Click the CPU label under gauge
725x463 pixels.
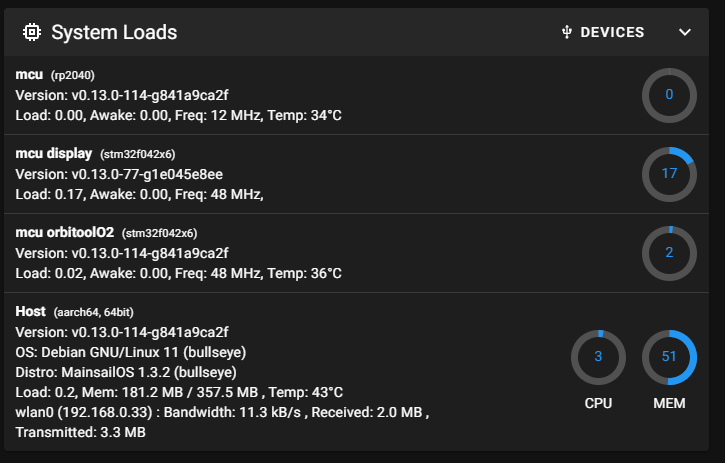click(x=598, y=403)
